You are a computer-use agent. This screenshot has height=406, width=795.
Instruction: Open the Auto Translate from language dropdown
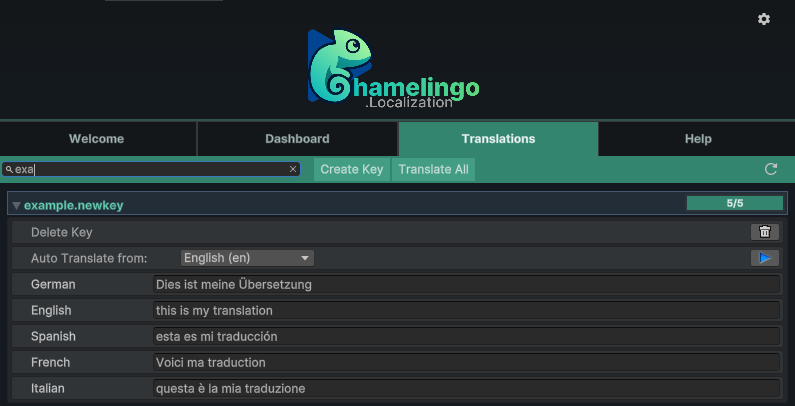click(247, 258)
